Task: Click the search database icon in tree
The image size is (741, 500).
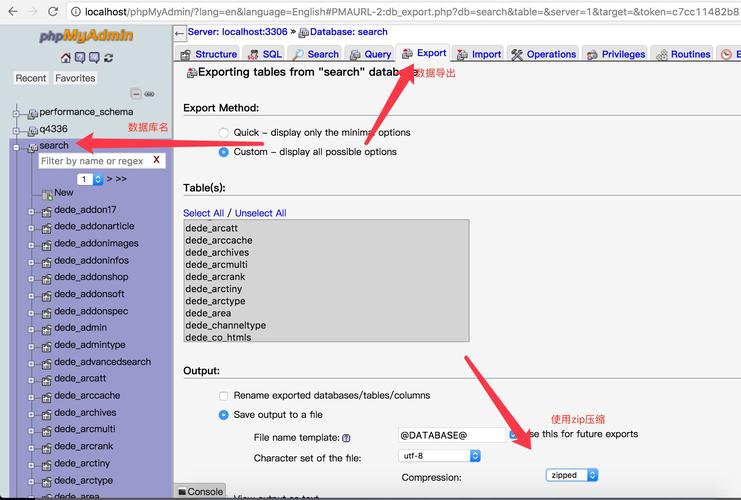Action: 33,147
